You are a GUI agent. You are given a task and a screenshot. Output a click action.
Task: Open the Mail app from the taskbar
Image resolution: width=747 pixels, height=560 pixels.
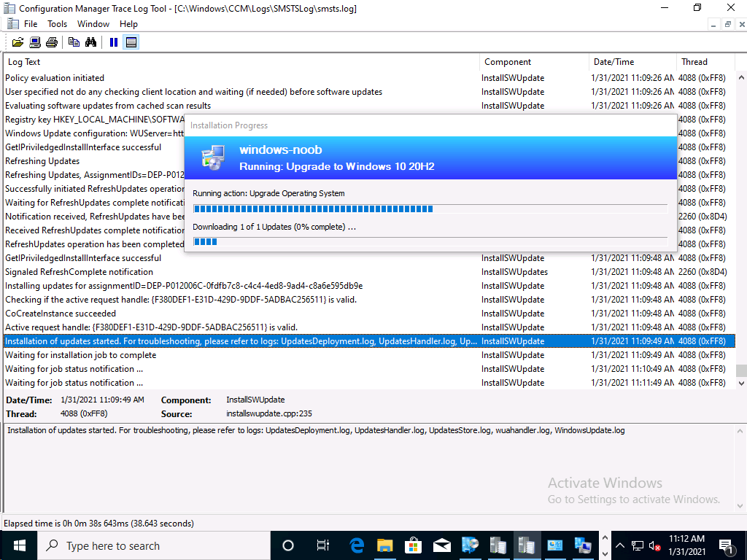pos(441,545)
